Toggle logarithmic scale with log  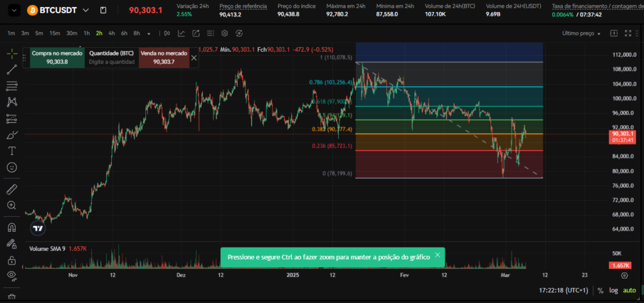pos(614,290)
